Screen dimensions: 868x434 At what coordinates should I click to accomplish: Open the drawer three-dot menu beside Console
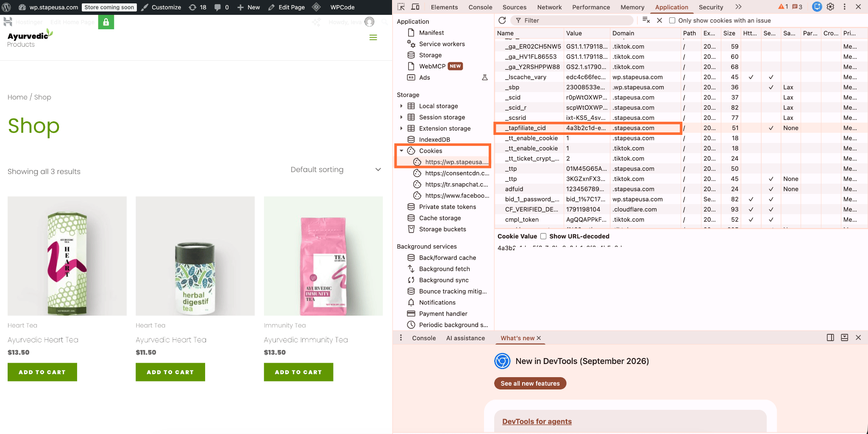click(401, 338)
